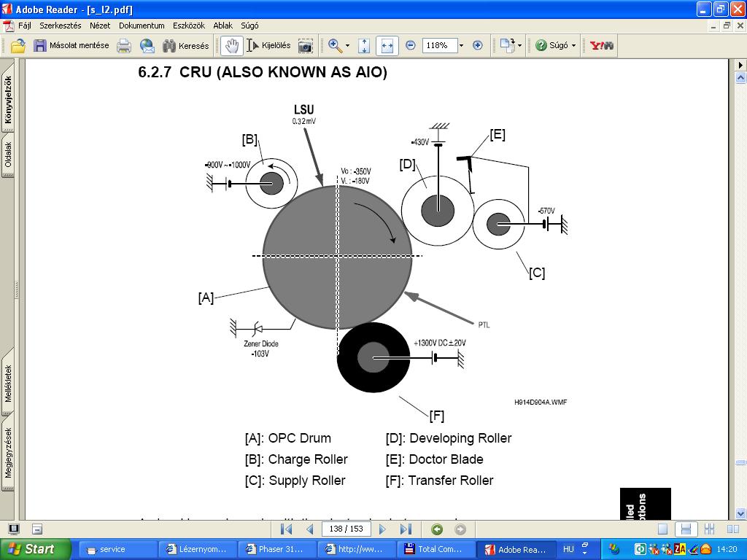Activate the Kijelölés text select tool

click(x=268, y=46)
